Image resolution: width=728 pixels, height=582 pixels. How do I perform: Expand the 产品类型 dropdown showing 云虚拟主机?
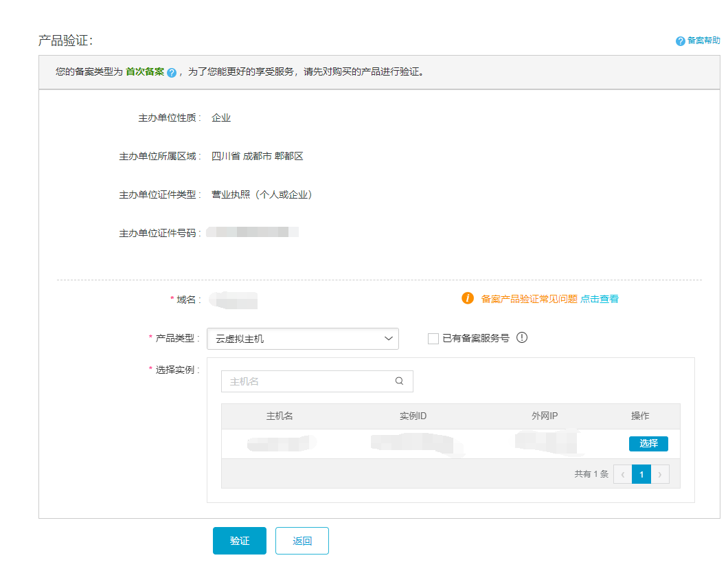pyautogui.click(x=303, y=339)
